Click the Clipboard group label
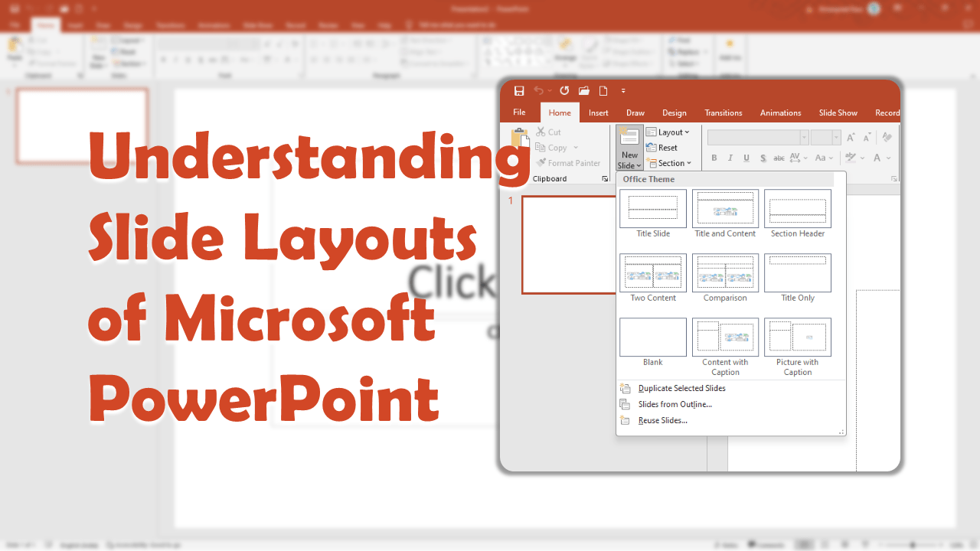The height and width of the screenshot is (551, 980). (550, 179)
